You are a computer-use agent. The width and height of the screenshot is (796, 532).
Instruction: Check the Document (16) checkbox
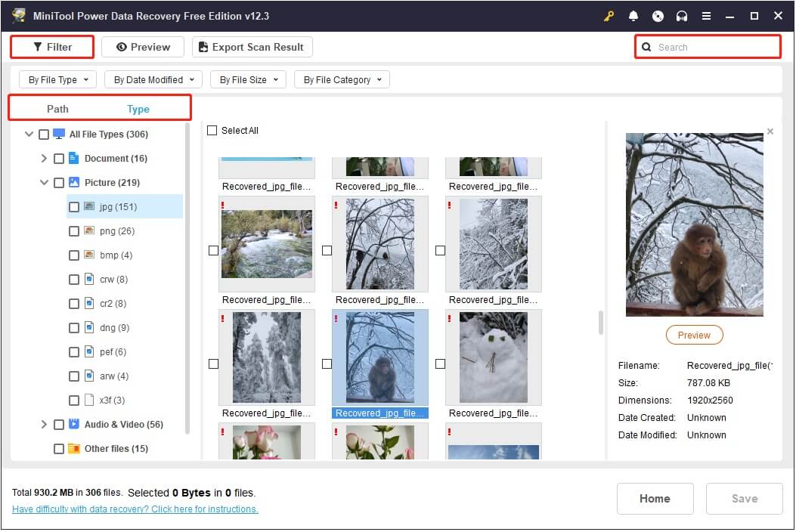(59, 159)
